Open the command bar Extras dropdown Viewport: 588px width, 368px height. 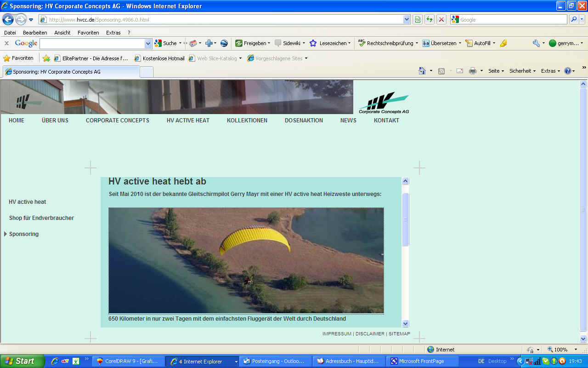click(x=550, y=71)
